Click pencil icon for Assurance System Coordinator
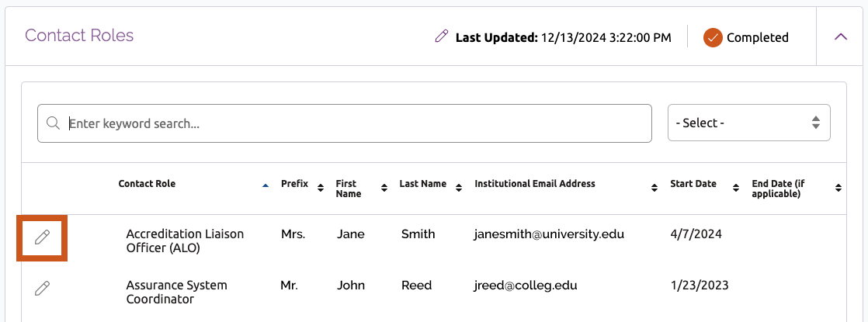The height and width of the screenshot is (322, 868). point(43,289)
